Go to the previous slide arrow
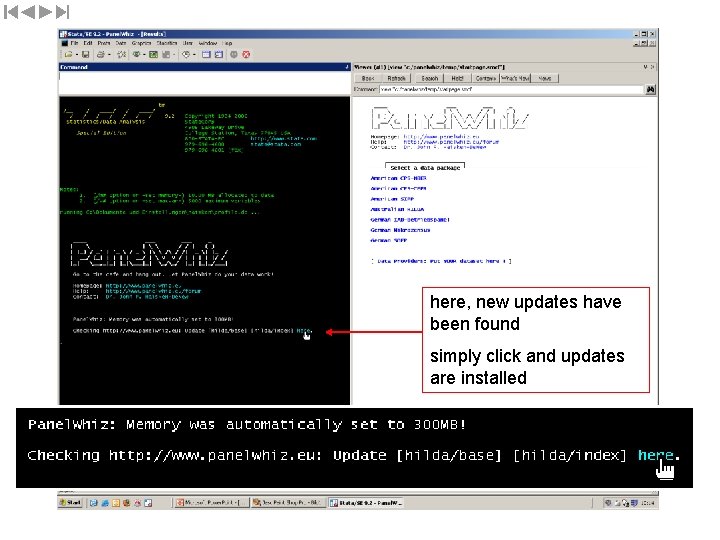Screen dimensions: 720x540 point(28,12)
